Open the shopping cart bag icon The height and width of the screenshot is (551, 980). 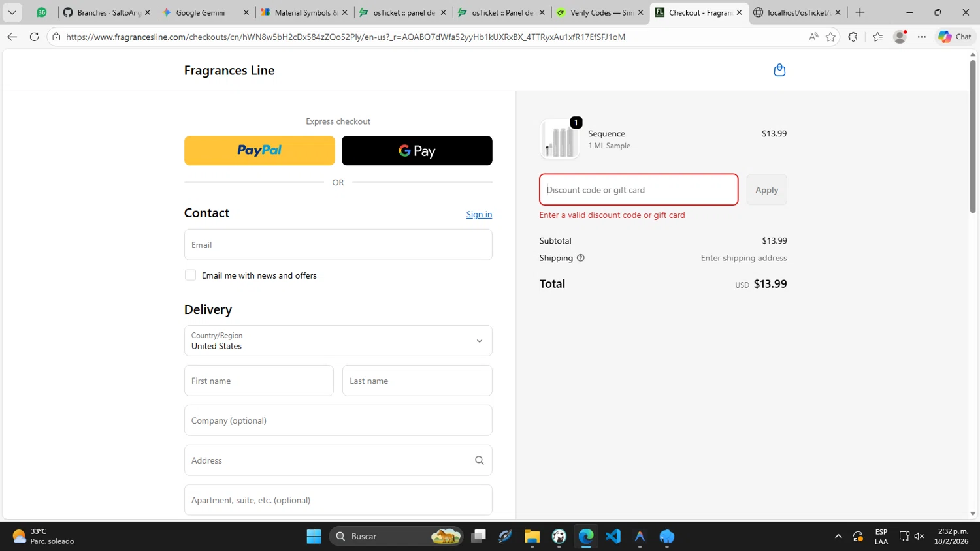pyautogui.click(x=779, y=71)
